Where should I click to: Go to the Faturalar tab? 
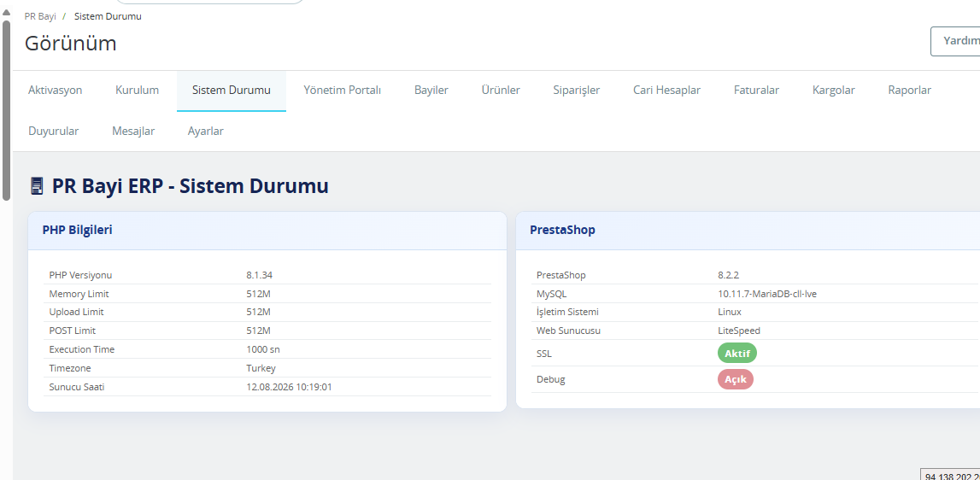(756, 90)
